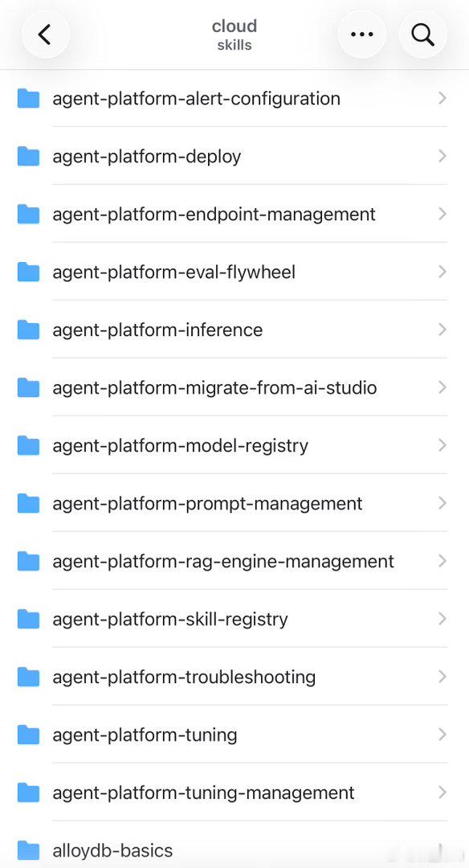This screenshot has width=469, height=868.
Task: Open agent-platform-rag-engine-management folder
Action: coord(234,561)
